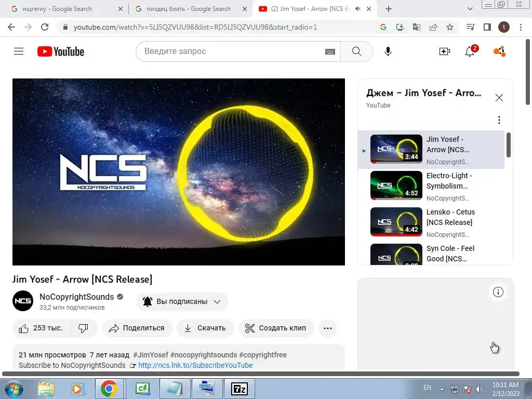The image size is (532, 399).
Task: Open Chrome three-dot menu
Action: coord(521,27)
